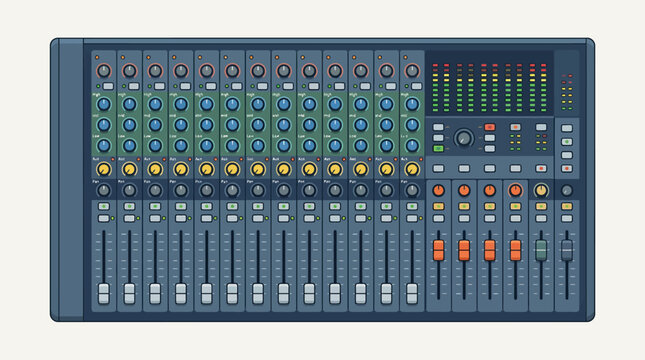Click the Low EQ knob on channel 8
Image resolution: width=645 pixels, height=360 pixels.
coord(283,145)
